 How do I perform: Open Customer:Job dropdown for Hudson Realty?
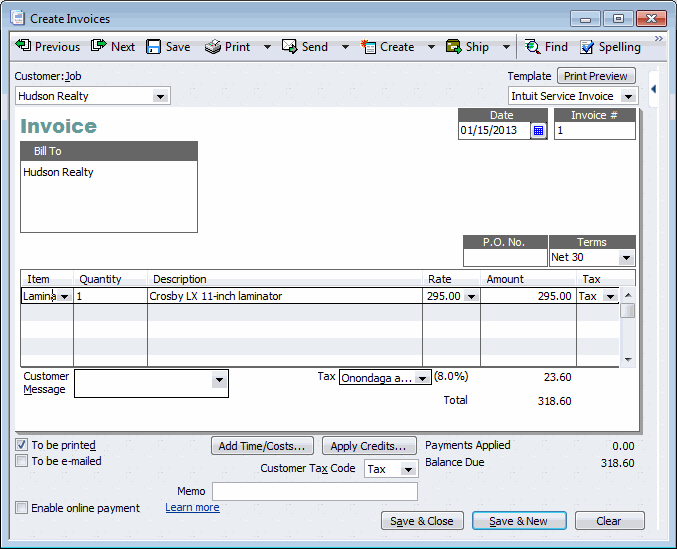[160, 96]
